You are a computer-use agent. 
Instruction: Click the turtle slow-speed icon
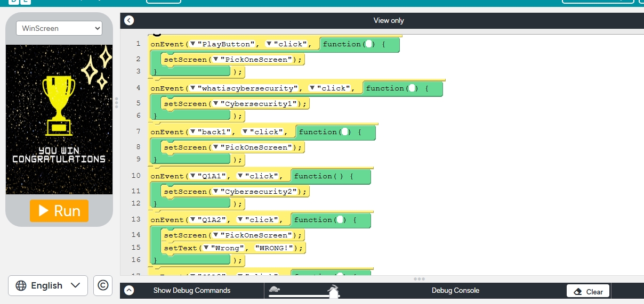click(x=275, y=289)
